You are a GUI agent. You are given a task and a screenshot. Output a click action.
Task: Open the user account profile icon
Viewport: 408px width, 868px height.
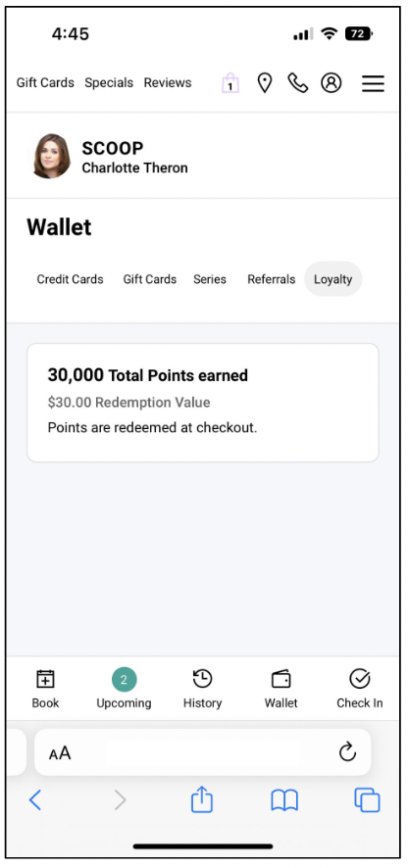click(331, 83)
